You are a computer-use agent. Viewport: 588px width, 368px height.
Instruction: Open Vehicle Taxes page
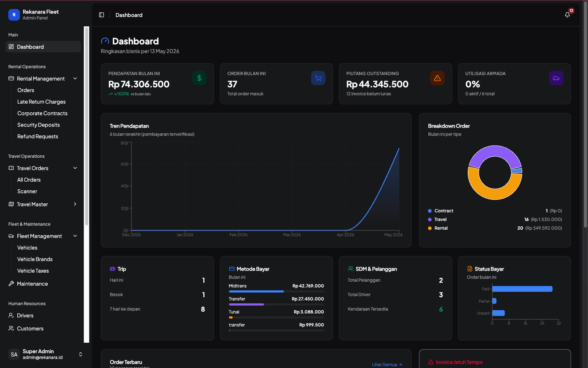click(x=33, y=270)
